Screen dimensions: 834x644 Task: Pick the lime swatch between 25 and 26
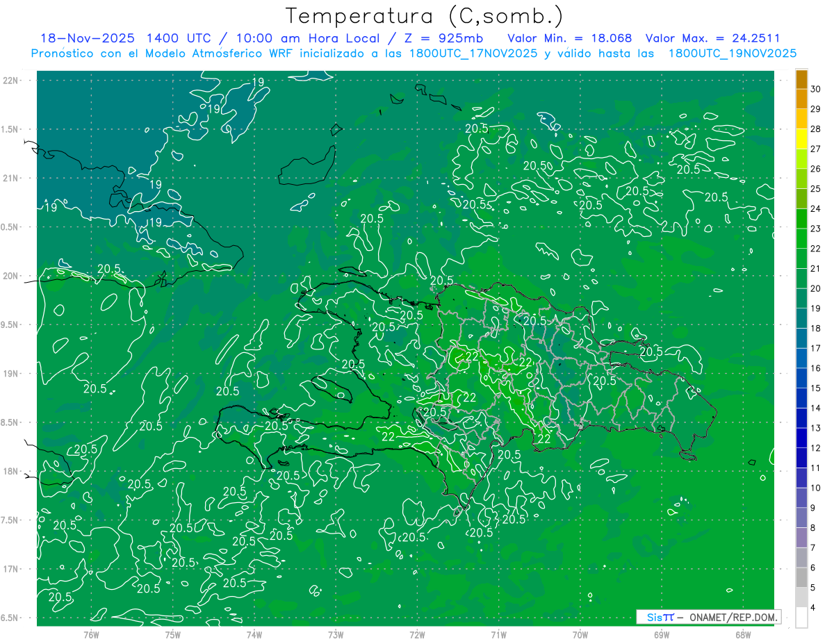click(801, 179)
